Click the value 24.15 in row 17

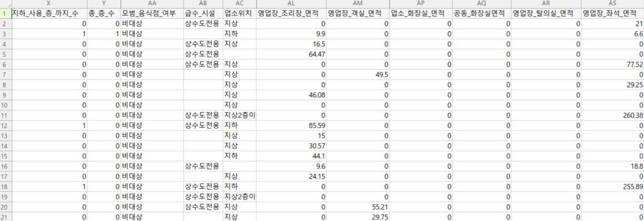click(x=317, y=176)
